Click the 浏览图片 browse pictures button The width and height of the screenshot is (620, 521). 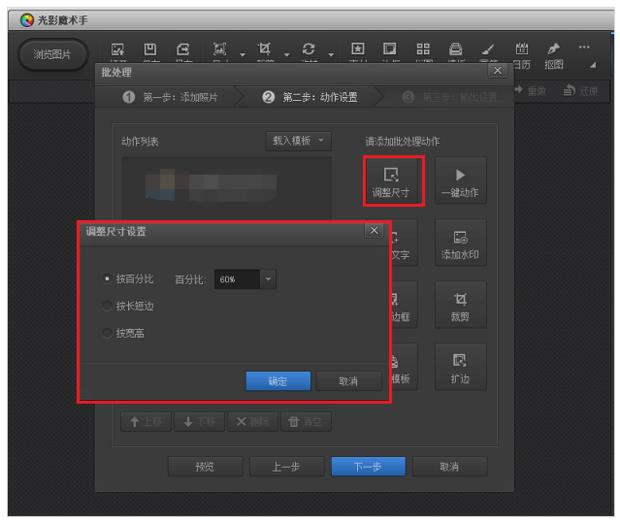click(53, 55)
